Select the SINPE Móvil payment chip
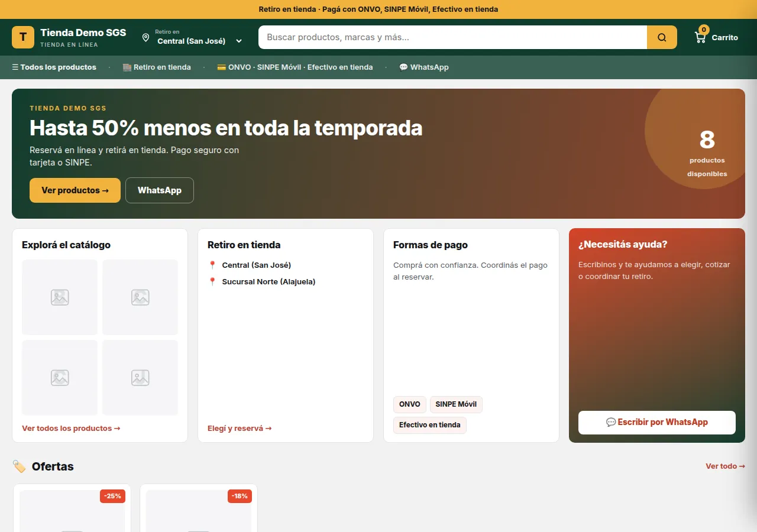The width and height of the screenshot is (757, 532). coord(456,404)
